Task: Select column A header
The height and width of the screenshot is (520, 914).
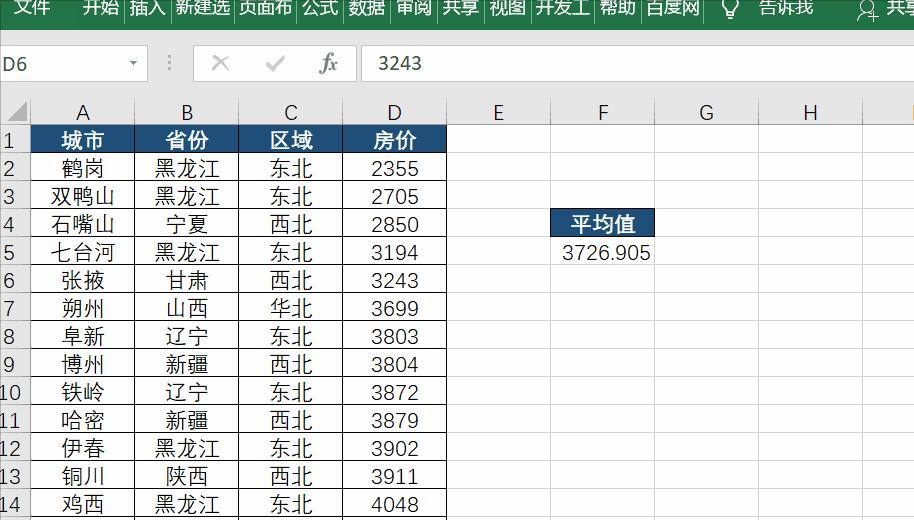Action: click(83, 112)
